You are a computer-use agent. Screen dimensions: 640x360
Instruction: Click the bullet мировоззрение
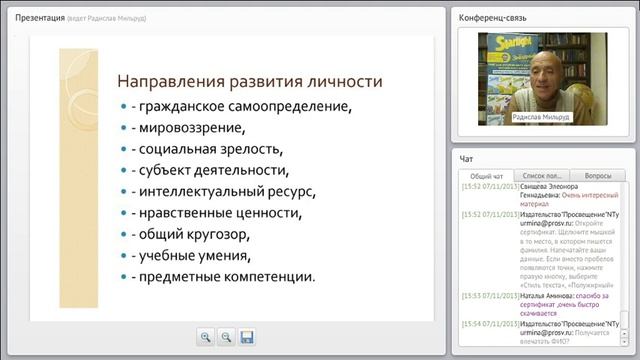point(188,128)
